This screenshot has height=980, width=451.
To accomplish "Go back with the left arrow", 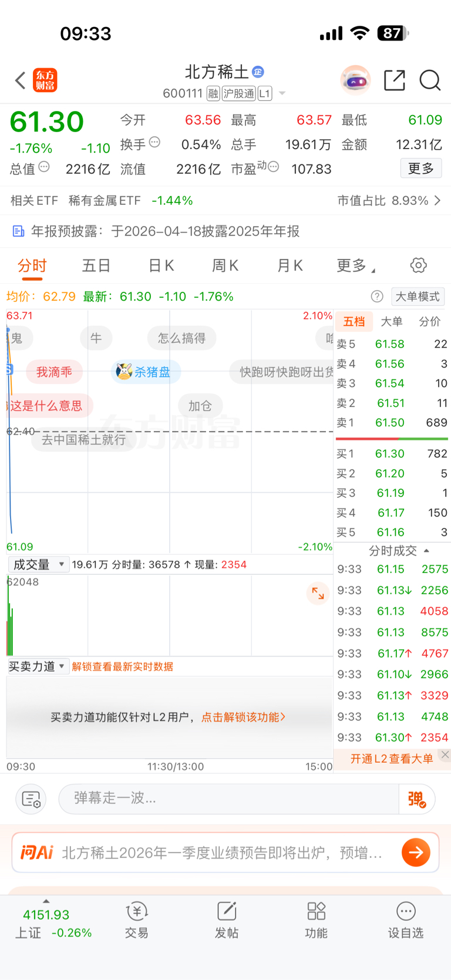I will click(20, 80).
